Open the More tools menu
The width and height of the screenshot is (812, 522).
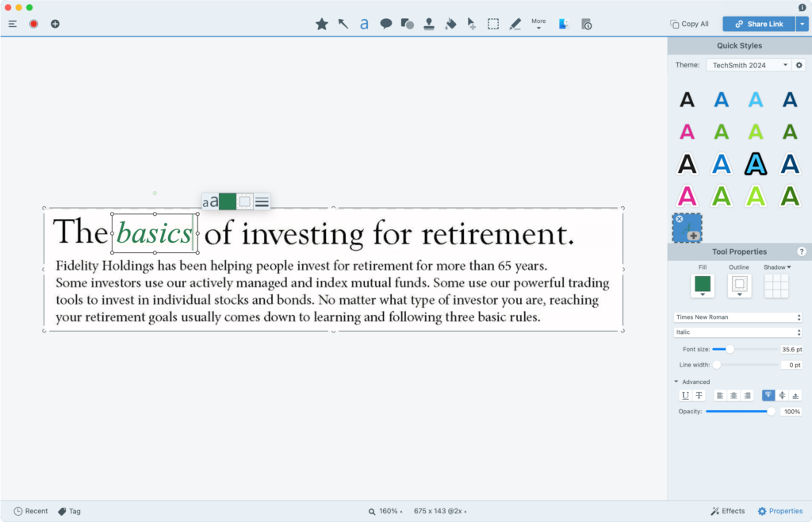[538, 24]
